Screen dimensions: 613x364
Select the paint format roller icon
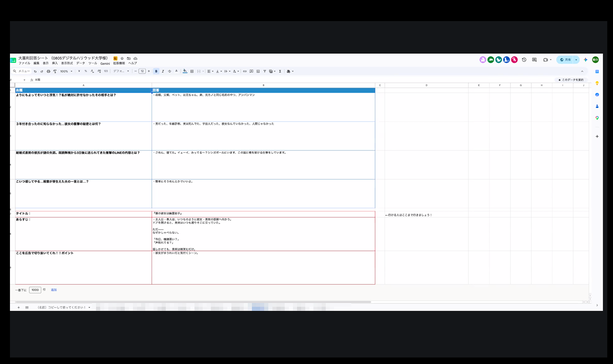coord(55,71)
